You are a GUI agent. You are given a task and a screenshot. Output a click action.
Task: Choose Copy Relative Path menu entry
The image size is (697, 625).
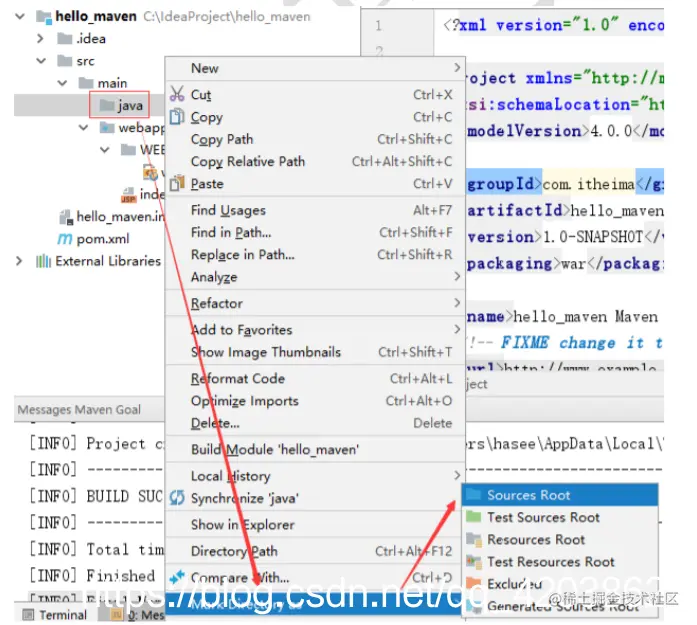click(315, 161)
